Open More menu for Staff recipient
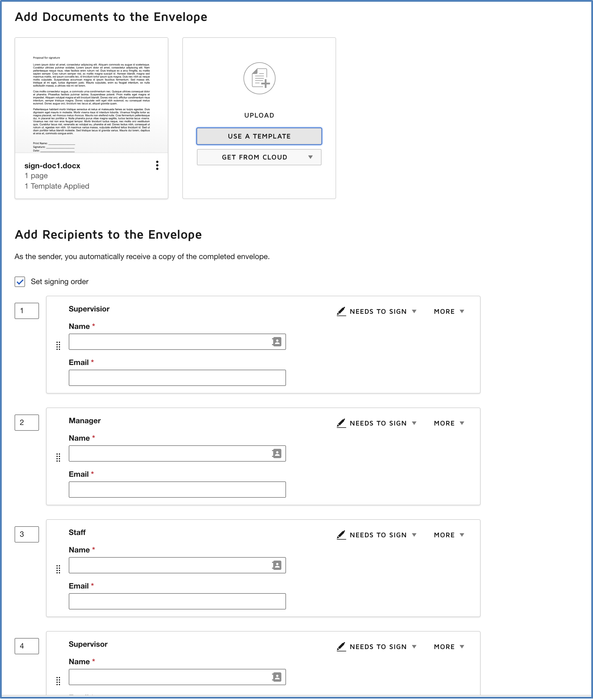This screenshot has width=593, height=700. coord(449,535)
